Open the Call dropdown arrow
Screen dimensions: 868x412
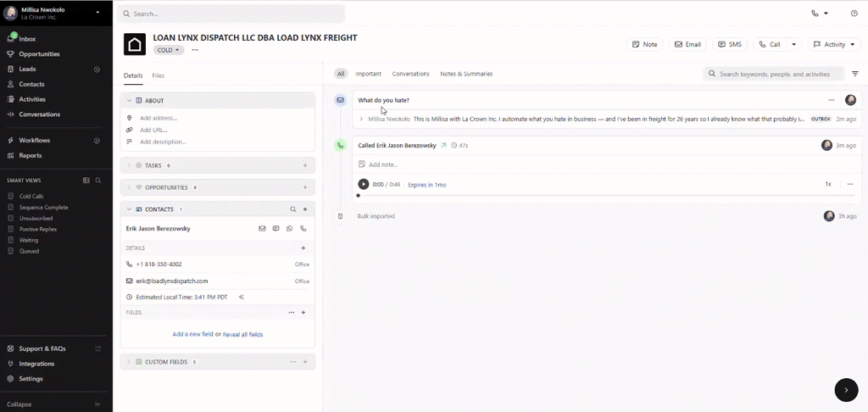793,44
